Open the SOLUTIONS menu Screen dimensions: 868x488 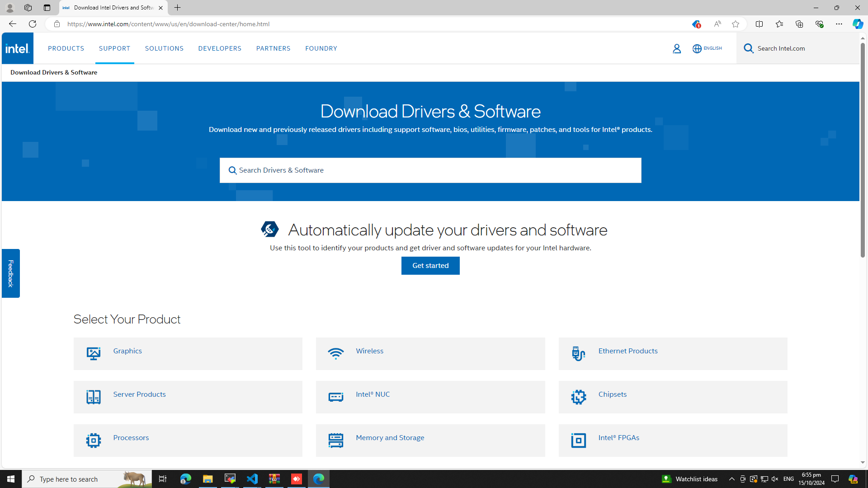coord(164,48)
